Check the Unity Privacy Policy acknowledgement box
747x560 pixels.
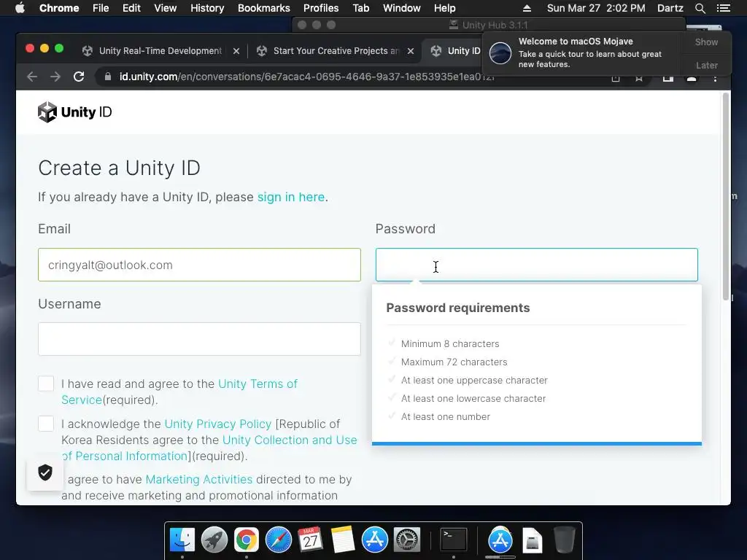[46, 424]
